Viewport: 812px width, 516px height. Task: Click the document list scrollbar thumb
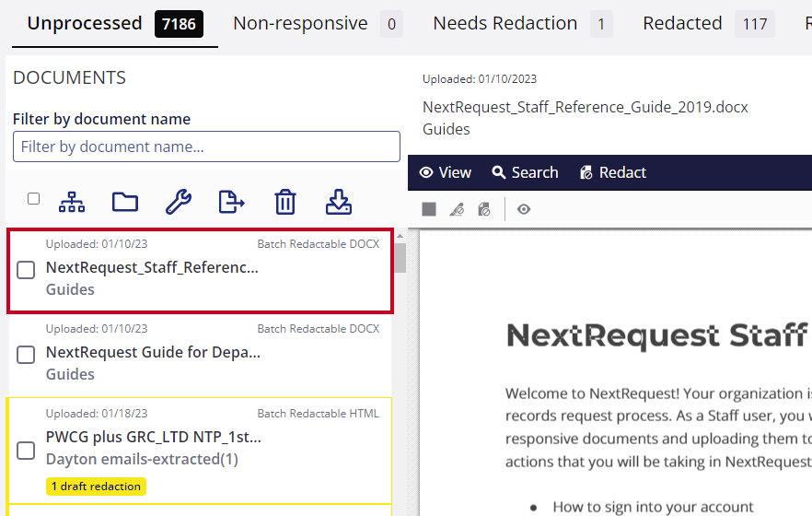pyautogui.click(x=400, y=258)
